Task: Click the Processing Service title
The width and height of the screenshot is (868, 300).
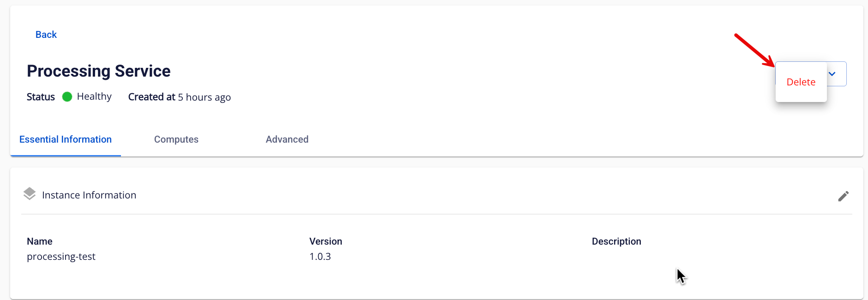Action: [99, 71]
